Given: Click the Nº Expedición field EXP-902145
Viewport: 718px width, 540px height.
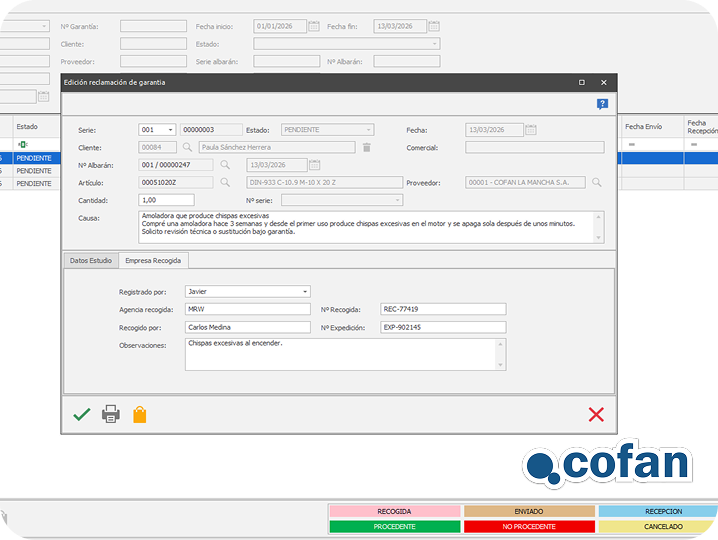Looking at the screenshot, I should (x=443, y=327).
